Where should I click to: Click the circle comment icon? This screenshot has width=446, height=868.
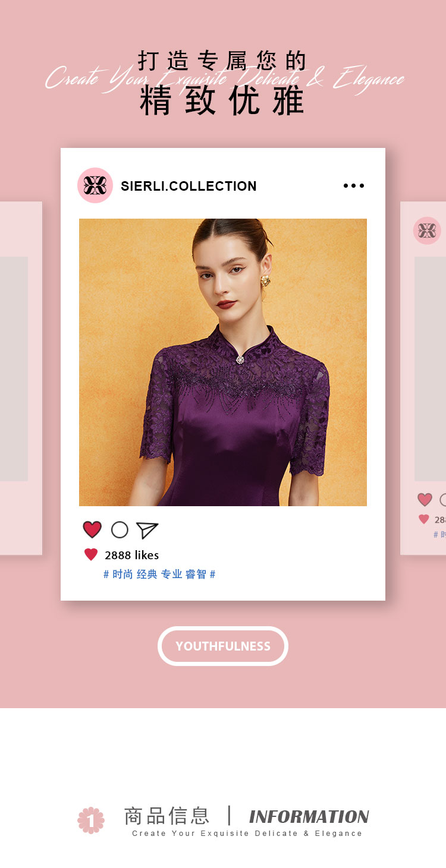(120, 530)
